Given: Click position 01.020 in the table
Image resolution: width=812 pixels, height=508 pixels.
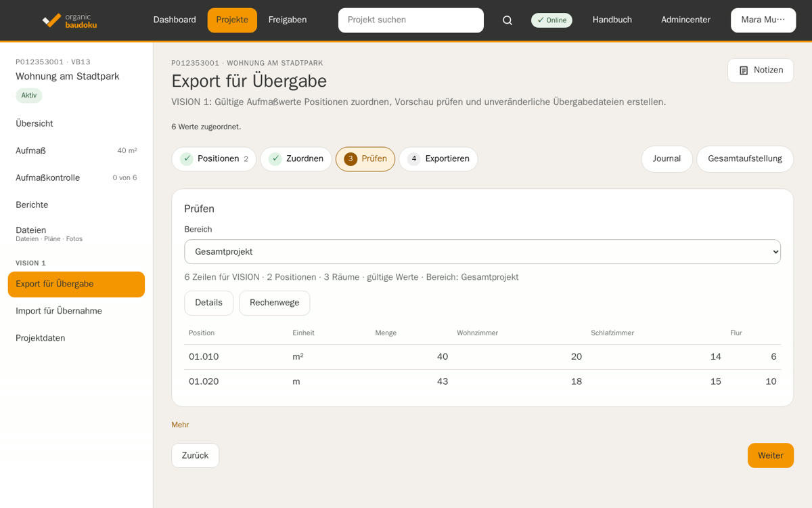Looking at the screenshot, I should [x=204, y=382].
